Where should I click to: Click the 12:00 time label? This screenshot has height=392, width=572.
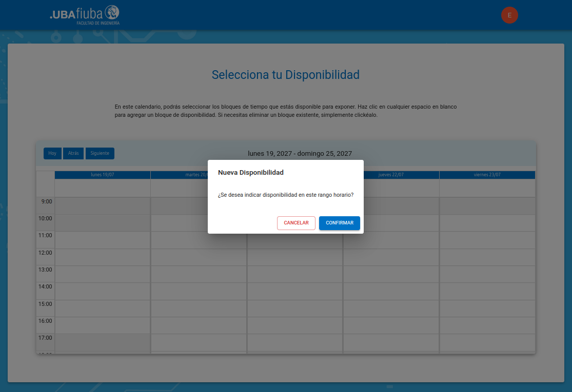click(x=45, y=253)
